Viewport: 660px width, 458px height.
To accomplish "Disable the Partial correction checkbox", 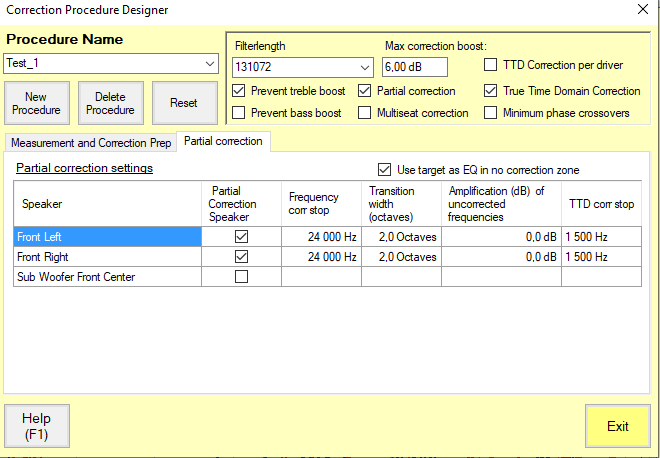I will (365, 91).
